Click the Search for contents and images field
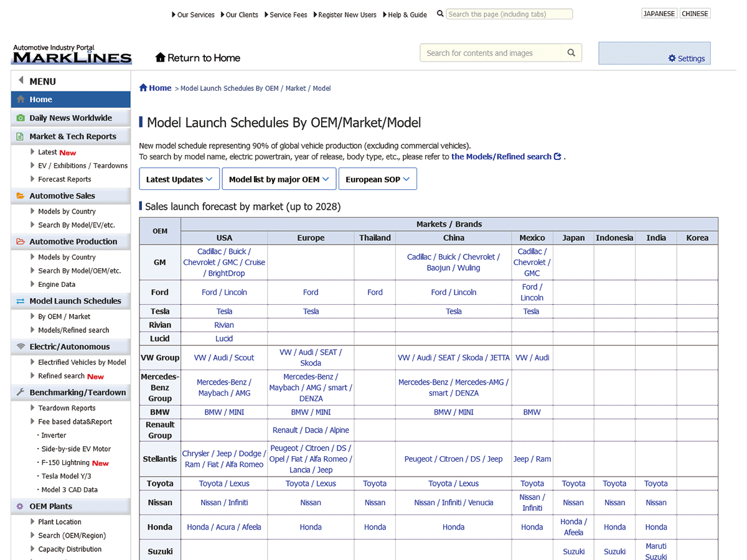The height and width of the screenshot is (560, 747). tap(491, 53)
